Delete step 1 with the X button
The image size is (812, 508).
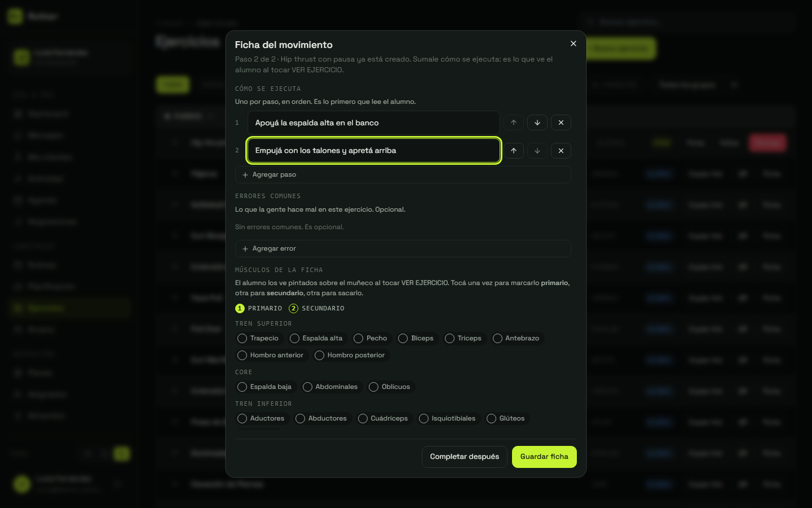pyautogui.click(x=561, y=122)
